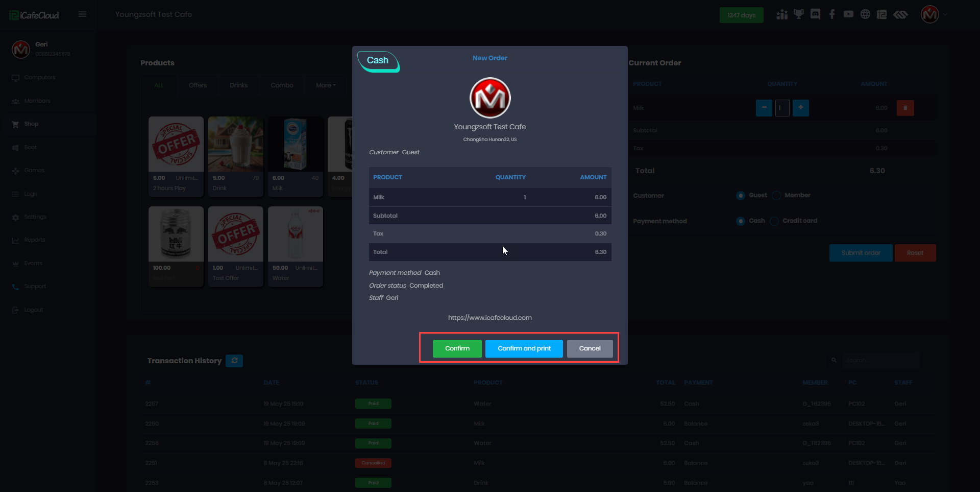Refresh the Transaction History list
Viewport: 980px width, 492px height.
click(x=234, y=361)
